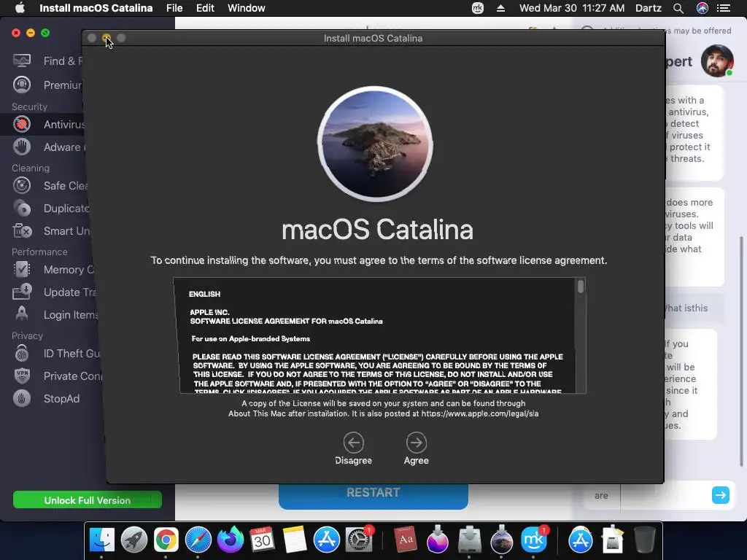This screenshot has height=560, width=747.
Task: Open the Apple menu
Action: (x=20, y=8)
